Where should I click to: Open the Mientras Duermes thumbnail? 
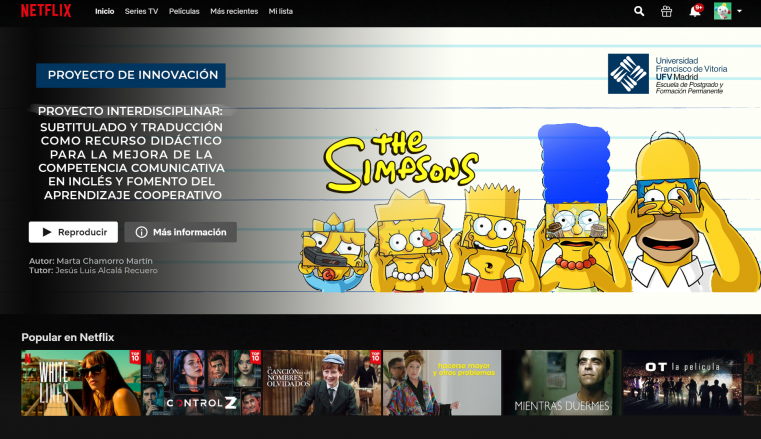[562, 383]
